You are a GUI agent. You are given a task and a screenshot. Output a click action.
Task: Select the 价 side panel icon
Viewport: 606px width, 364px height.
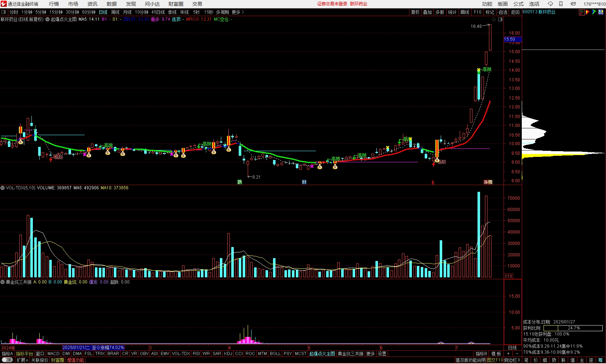pyautogui.click(x=536, y=360)
